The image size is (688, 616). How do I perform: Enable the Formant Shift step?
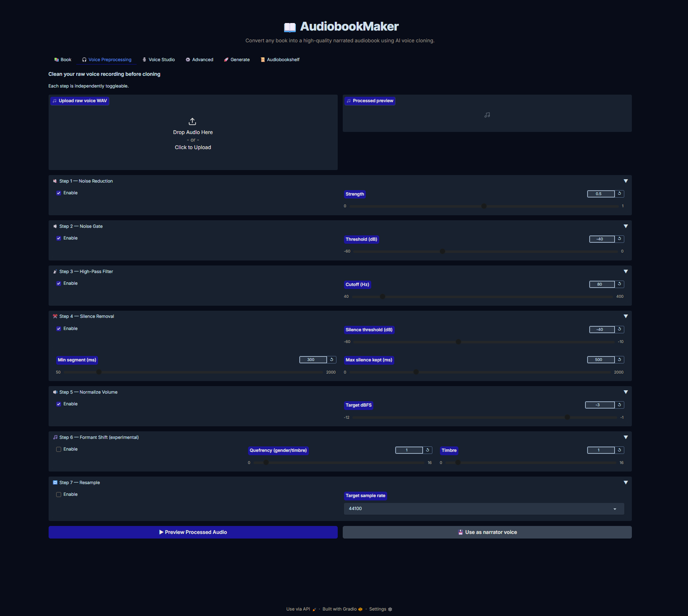(x=59, y=449)
